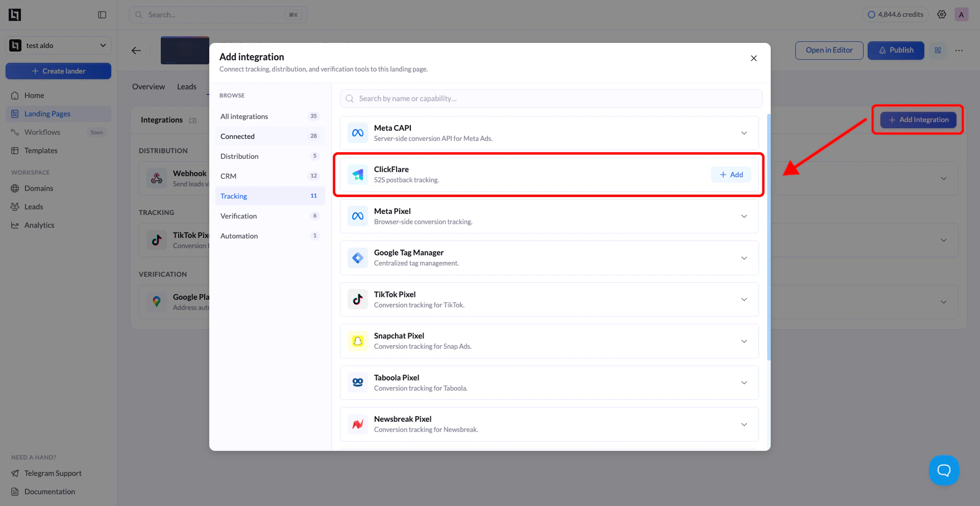Click the Domains globe icon
The image size is (980, 506).
(x=15, y=188)
